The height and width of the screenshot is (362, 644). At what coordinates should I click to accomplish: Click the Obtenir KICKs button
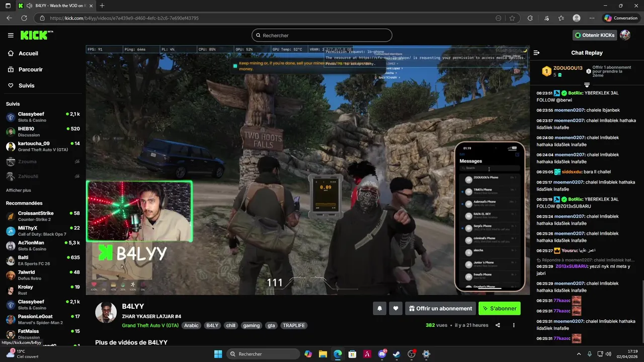point(595,35)
